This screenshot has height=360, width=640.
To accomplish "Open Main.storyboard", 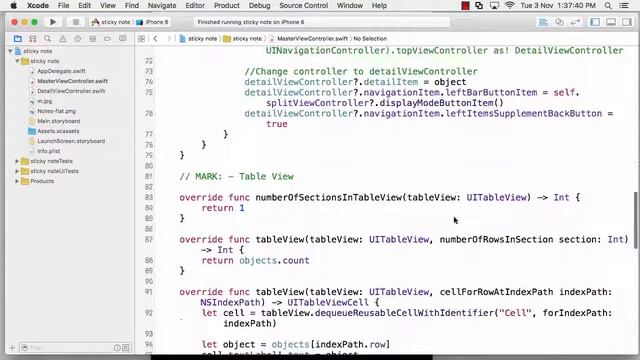I will click(58, 121).
